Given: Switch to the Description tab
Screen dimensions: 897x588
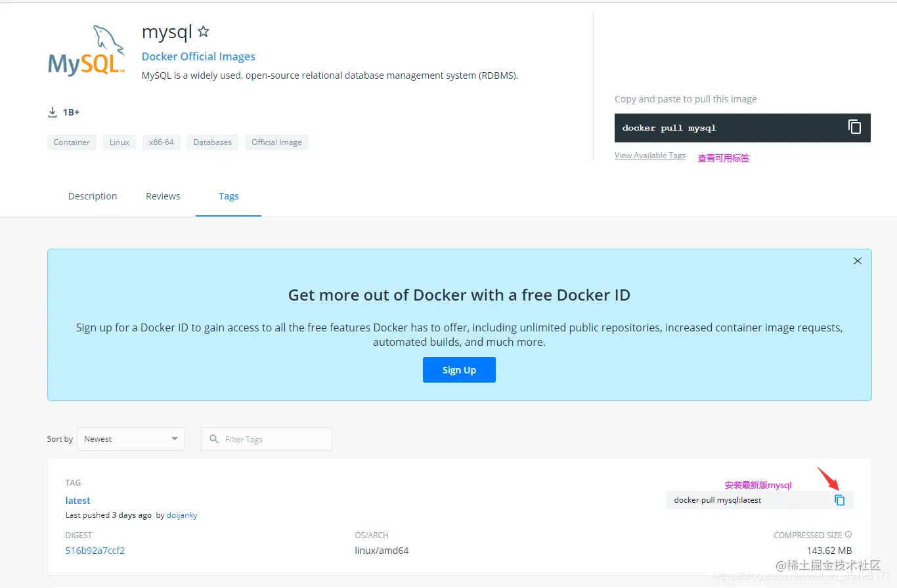Looking at the screenshot, I should tap(93, 196).
